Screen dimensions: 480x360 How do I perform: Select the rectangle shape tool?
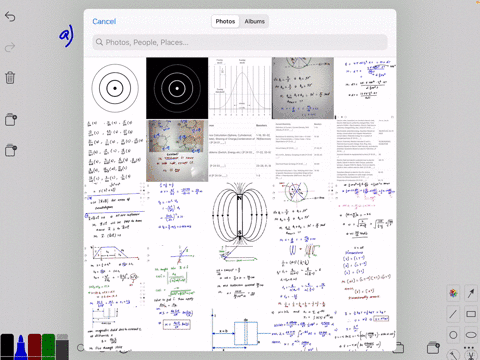471,314
